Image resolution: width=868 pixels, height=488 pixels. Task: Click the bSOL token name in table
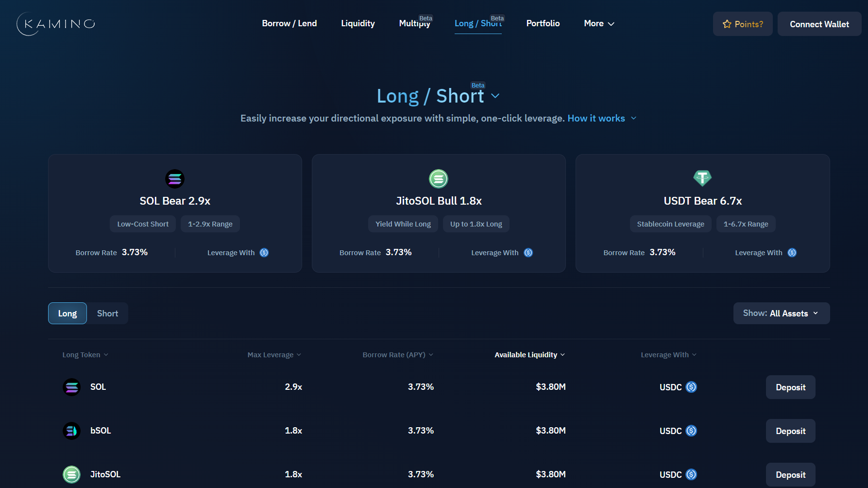click(x=101, y=431)
